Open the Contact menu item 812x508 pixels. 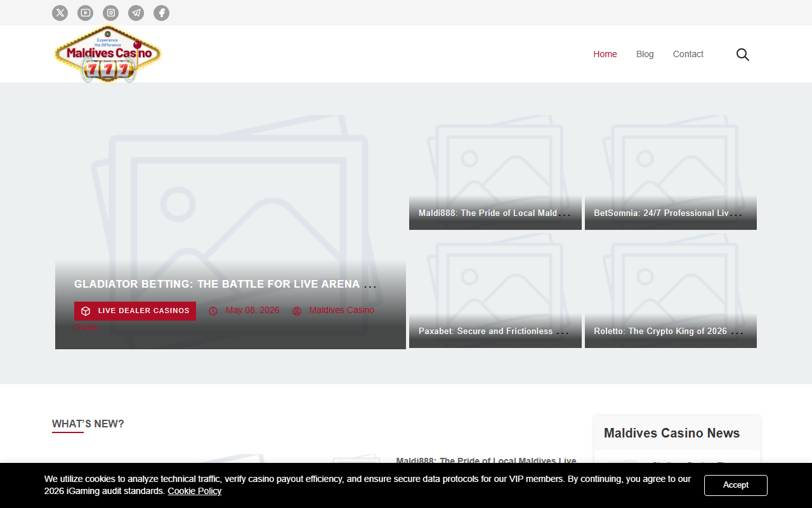coord(688,54)
